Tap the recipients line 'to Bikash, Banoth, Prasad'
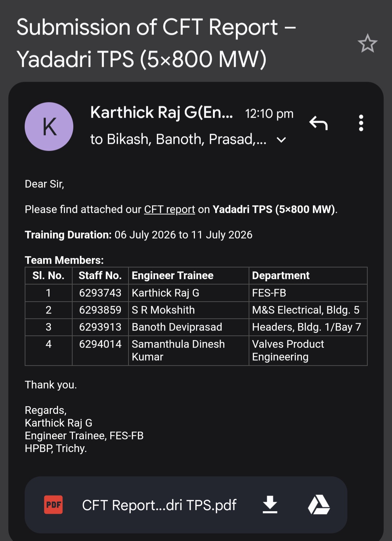Screen dimensions: 392x541 (x=178, y=139)
